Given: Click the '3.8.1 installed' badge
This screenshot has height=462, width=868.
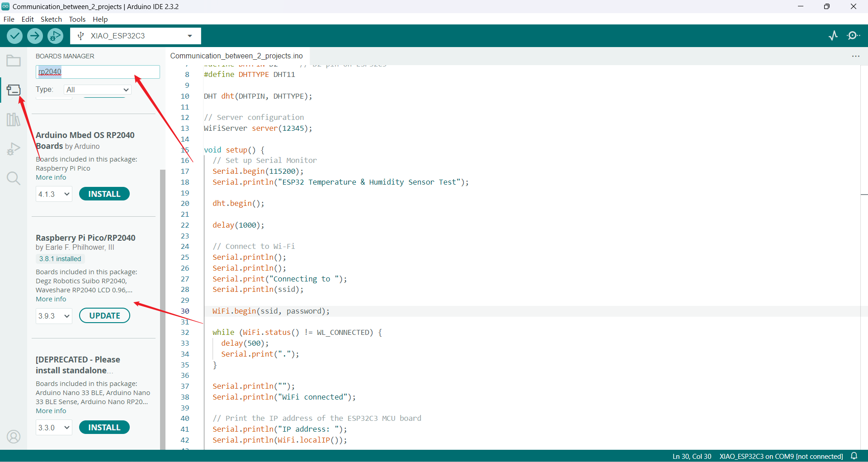Looking at the screenshot, I should tap(60, 259).
